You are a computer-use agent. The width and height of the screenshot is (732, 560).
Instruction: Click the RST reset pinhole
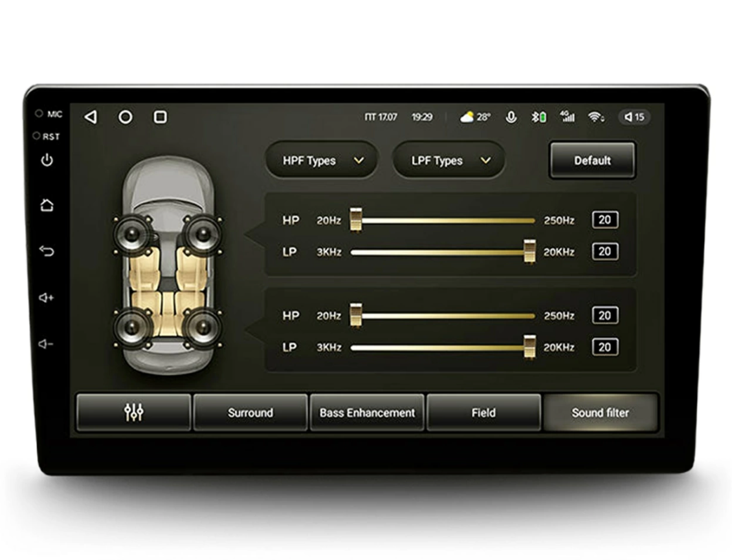point(36,136)
